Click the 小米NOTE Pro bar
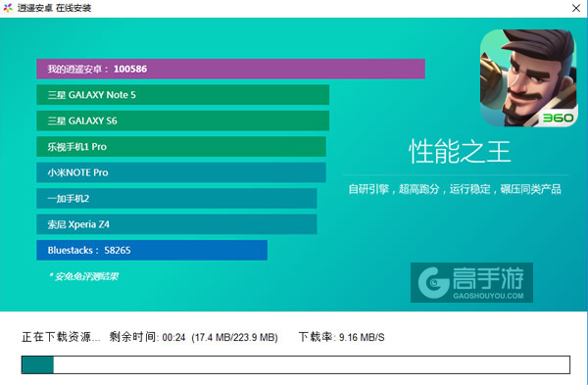 pyautogui.click(x=181, y=172)
